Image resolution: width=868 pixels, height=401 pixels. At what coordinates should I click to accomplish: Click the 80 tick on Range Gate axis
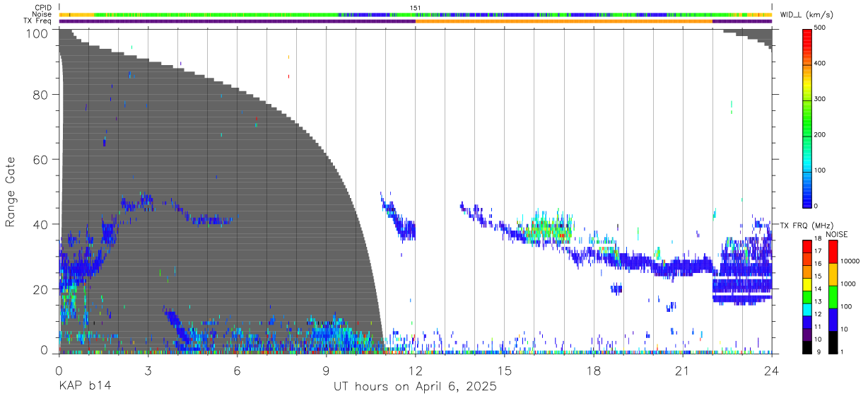[41, 95]
